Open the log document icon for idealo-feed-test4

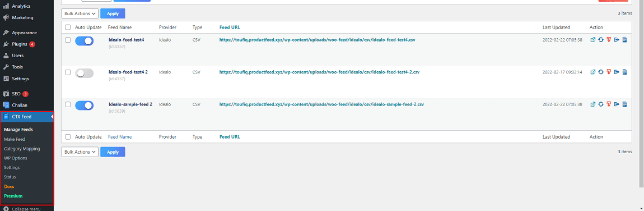(x=624, y=40)
